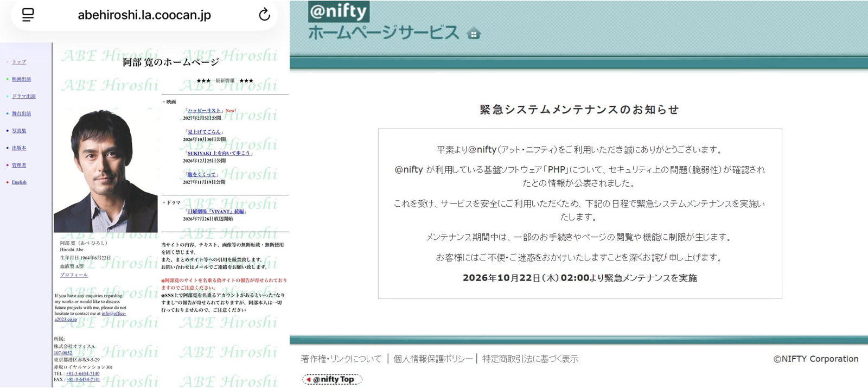Open 特定商取引法に基づく表示 footer link
Viewport: 868px width, 388px height.
[x=530, y=359]
